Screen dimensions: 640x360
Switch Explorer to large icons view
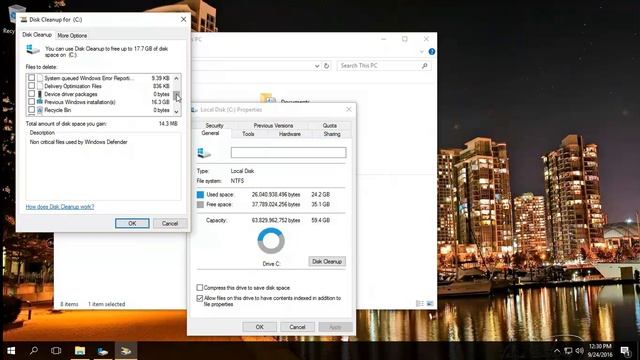tap(430, 304)
